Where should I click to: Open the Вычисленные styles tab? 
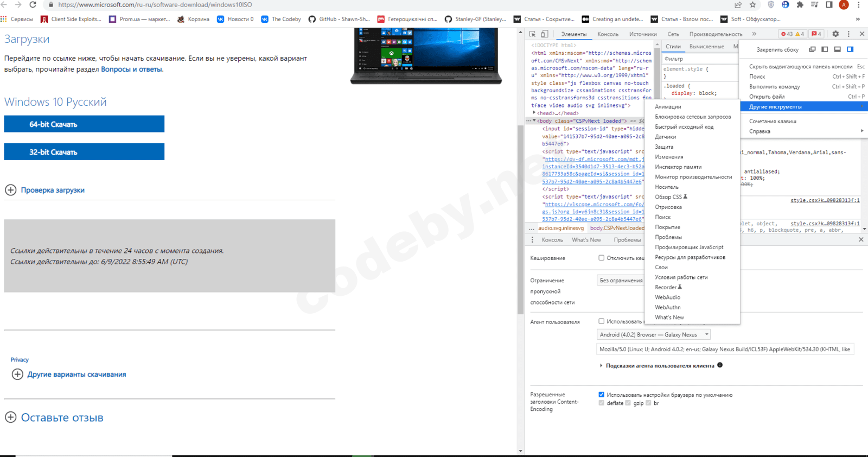(x=707, y=47)
